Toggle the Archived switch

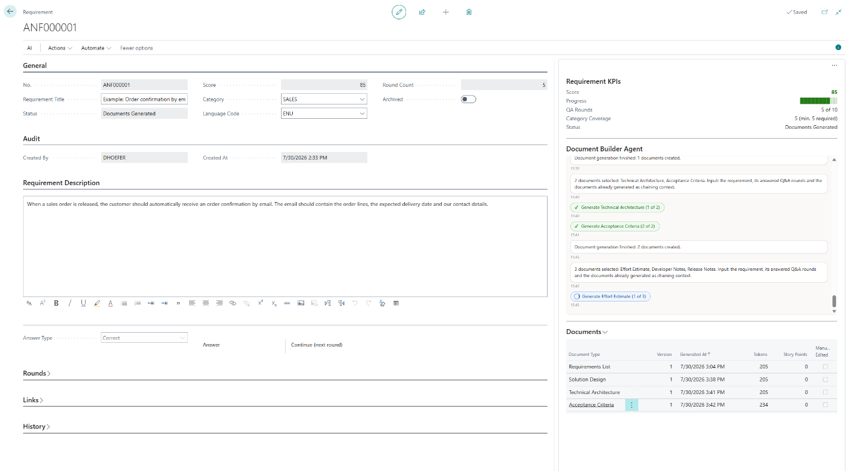pyautogui.click(x=468, y=99)
